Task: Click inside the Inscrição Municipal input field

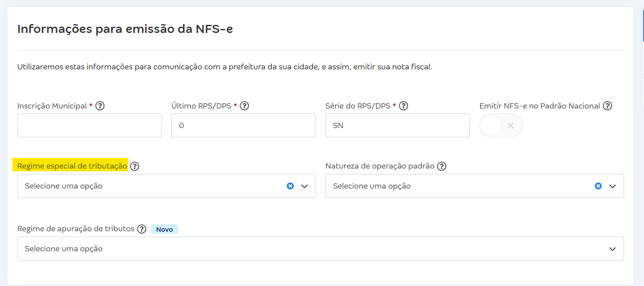Action: 89,125
